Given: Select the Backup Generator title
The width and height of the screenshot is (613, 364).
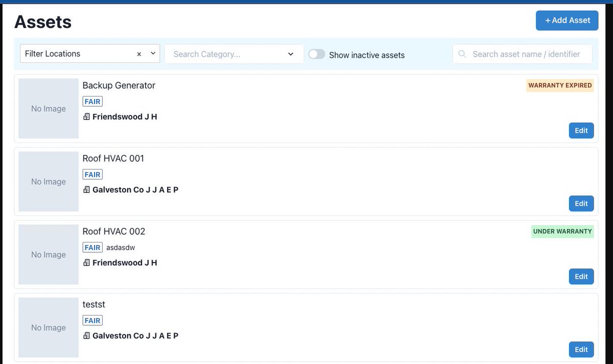Looking at the screenshot, I should click(119, 85).
